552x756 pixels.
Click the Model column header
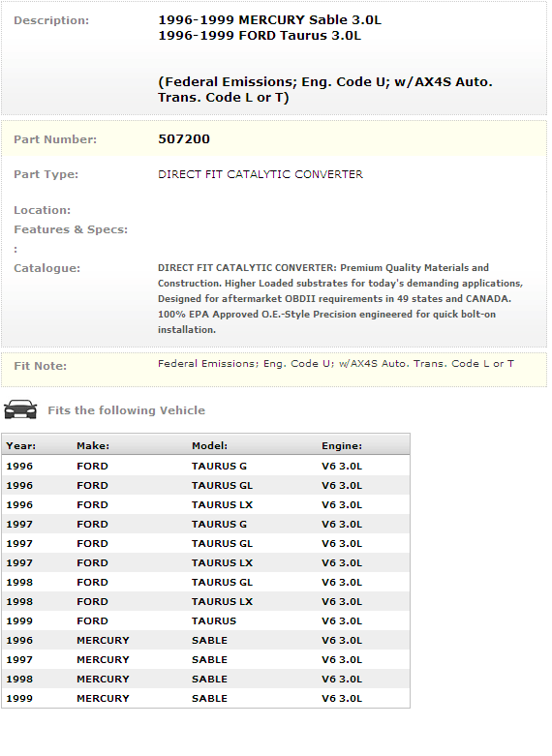click(209, 446)
